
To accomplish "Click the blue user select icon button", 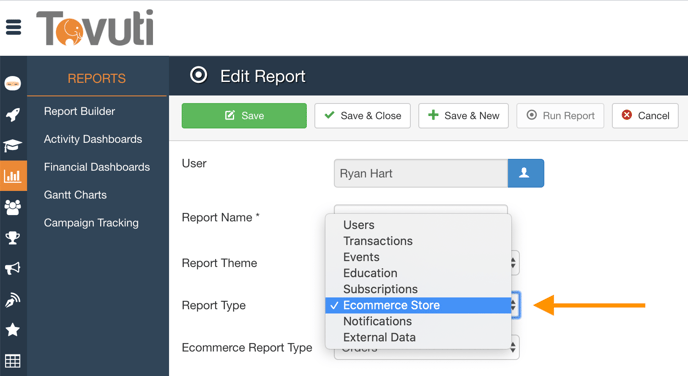I will coord(526,173).
